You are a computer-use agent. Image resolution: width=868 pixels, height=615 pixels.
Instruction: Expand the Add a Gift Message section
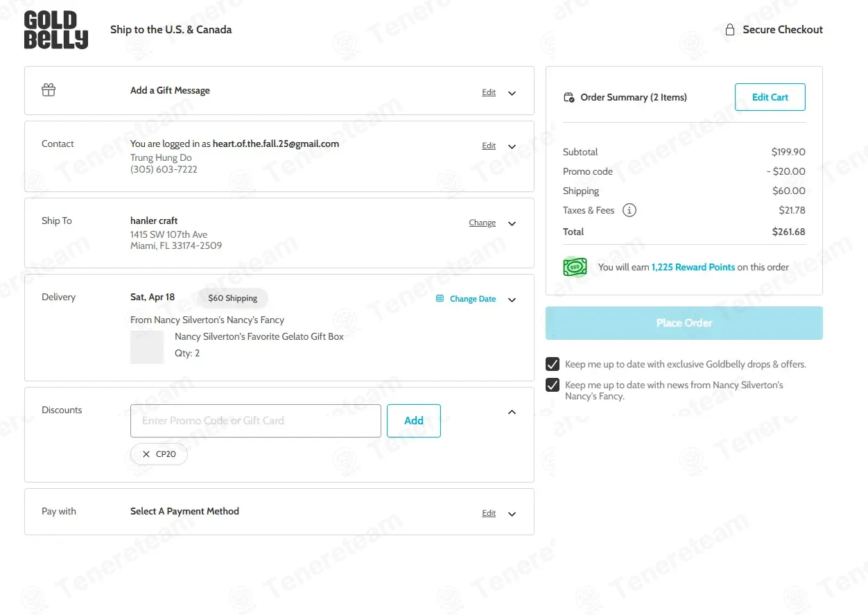pos(512,93)
